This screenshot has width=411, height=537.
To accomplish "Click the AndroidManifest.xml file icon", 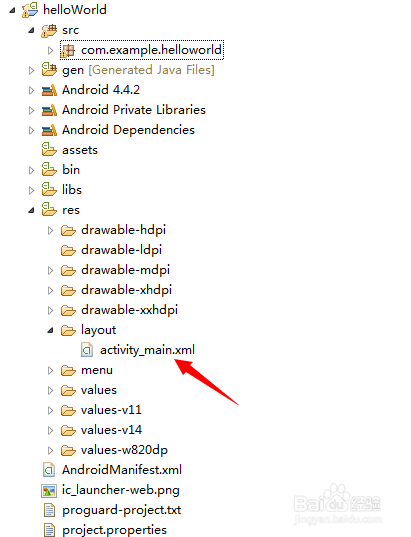I will tap(49, 470).
